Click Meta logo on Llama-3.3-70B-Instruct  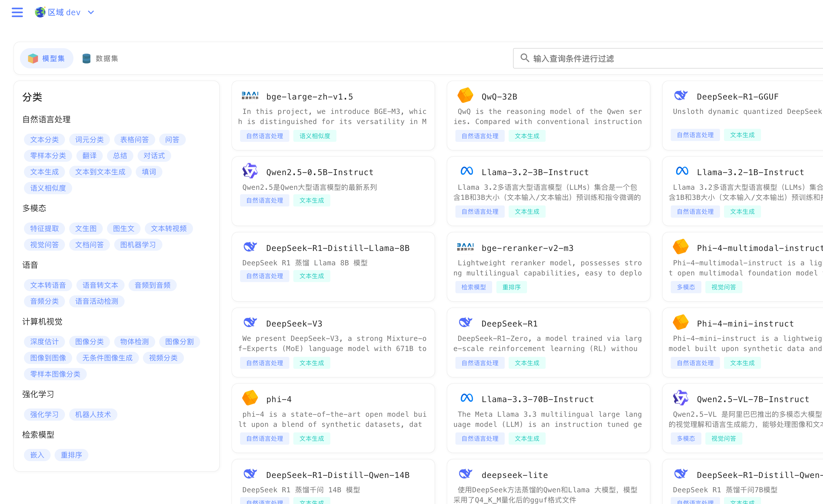click(x=467, y=398)
